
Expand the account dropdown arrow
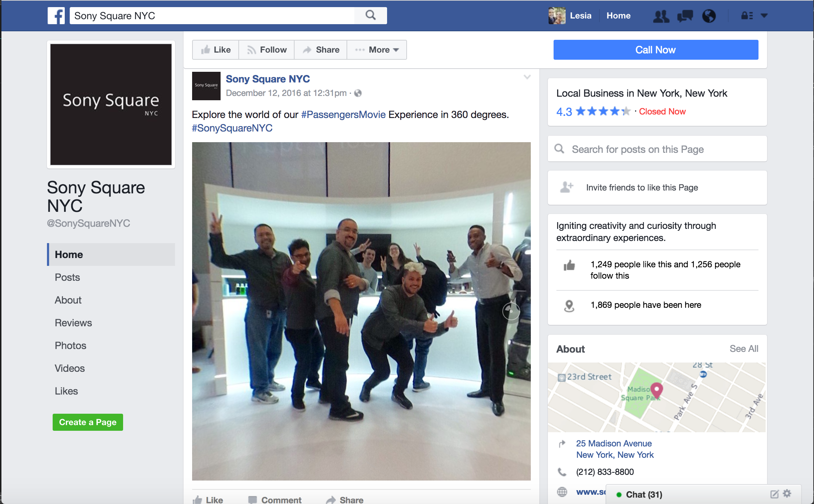pos(764,16)
